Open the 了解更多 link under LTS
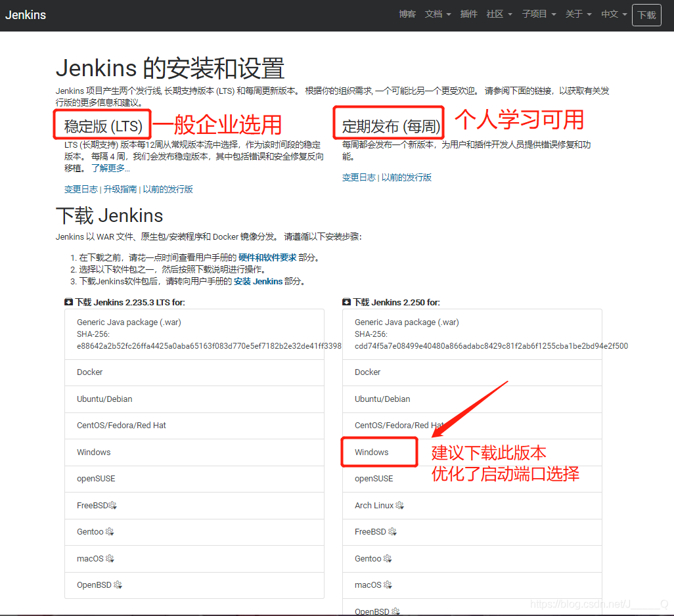 [x=110, y=168]
